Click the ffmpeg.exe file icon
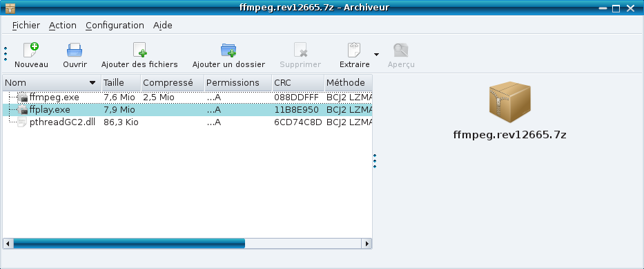The width and height of the screenshot is (644, 269). (x=23, y=98)
